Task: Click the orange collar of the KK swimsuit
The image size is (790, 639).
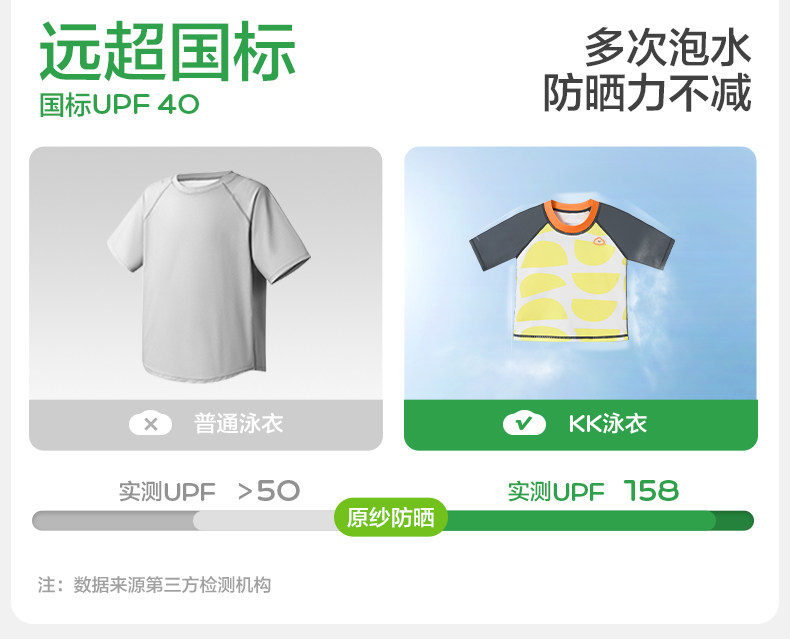Action: (x=572, y=216)
